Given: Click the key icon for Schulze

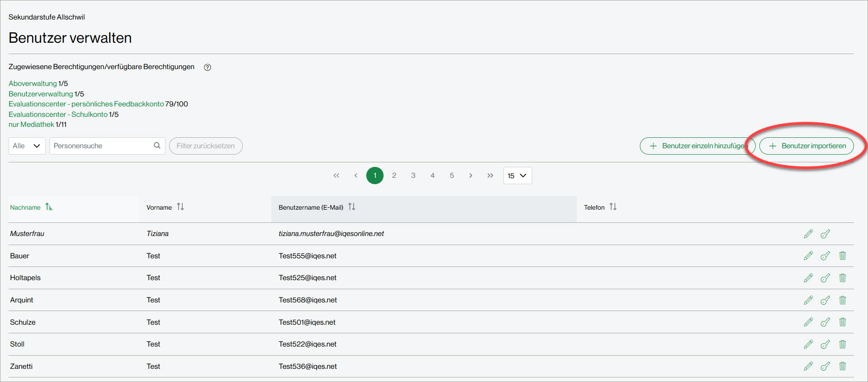Looking at the screenshot, I should (x=825, y=322).
